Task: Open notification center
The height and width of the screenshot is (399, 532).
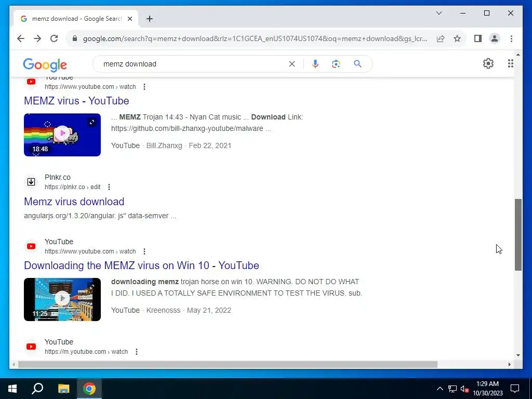Action: pyautogui.click(x=515, y=389)
